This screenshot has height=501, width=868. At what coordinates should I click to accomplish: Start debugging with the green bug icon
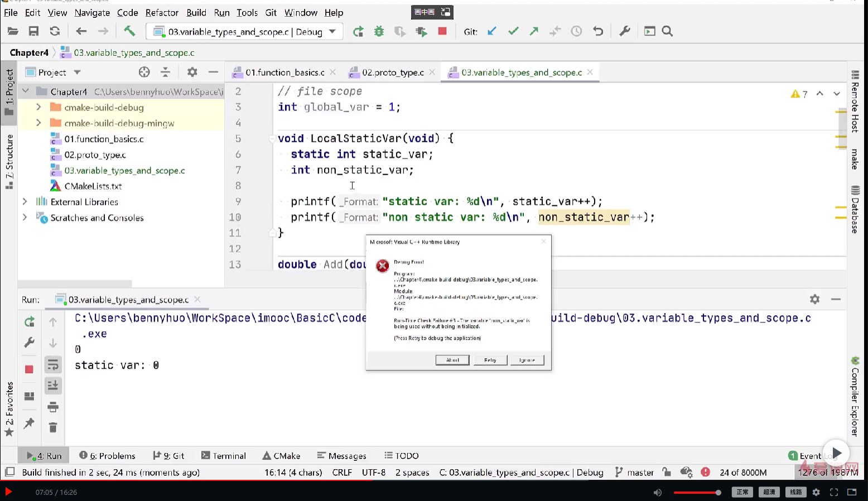click(379, 31)
